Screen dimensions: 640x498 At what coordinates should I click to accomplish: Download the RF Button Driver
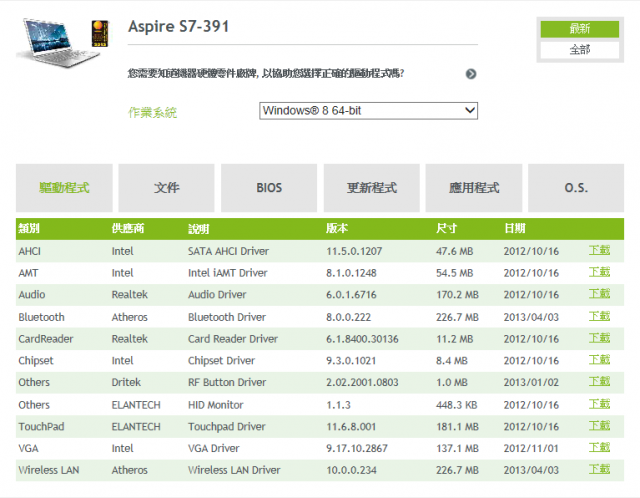tap(599, 381)
